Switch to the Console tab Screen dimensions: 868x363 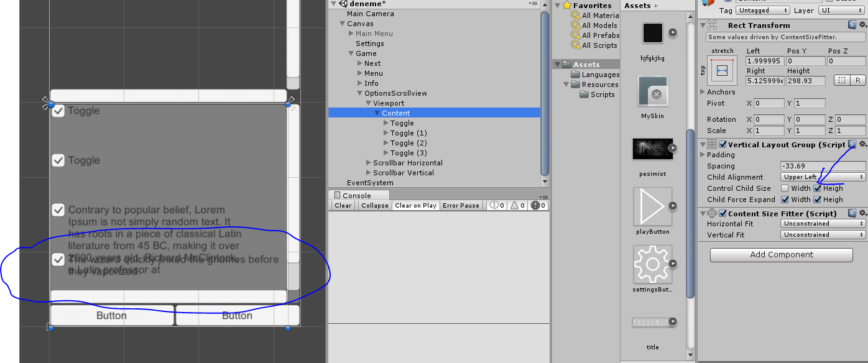coord(357,195)
